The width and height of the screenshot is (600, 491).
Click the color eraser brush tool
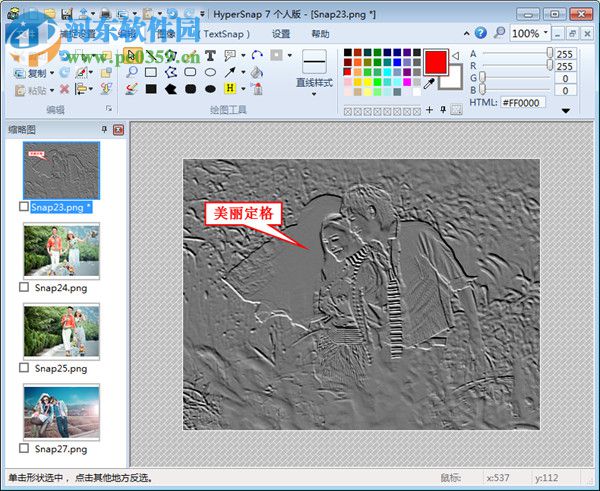[x=132, y=89]
